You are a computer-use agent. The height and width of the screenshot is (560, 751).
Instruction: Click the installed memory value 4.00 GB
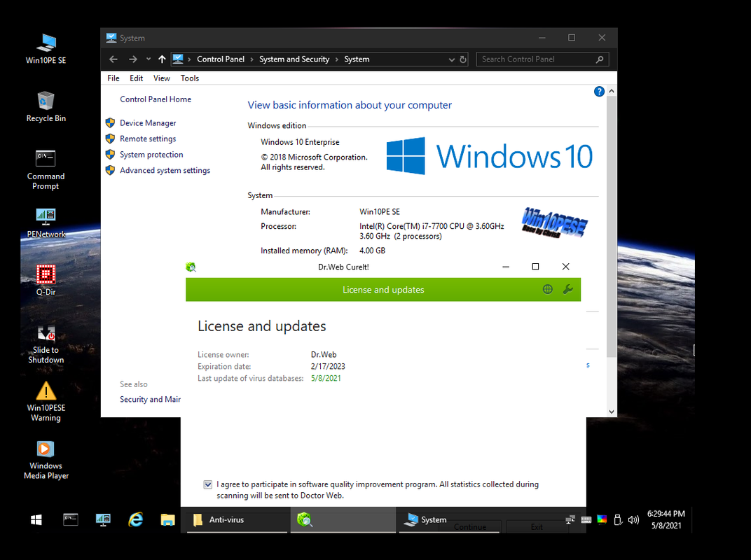tap(372, 251)
